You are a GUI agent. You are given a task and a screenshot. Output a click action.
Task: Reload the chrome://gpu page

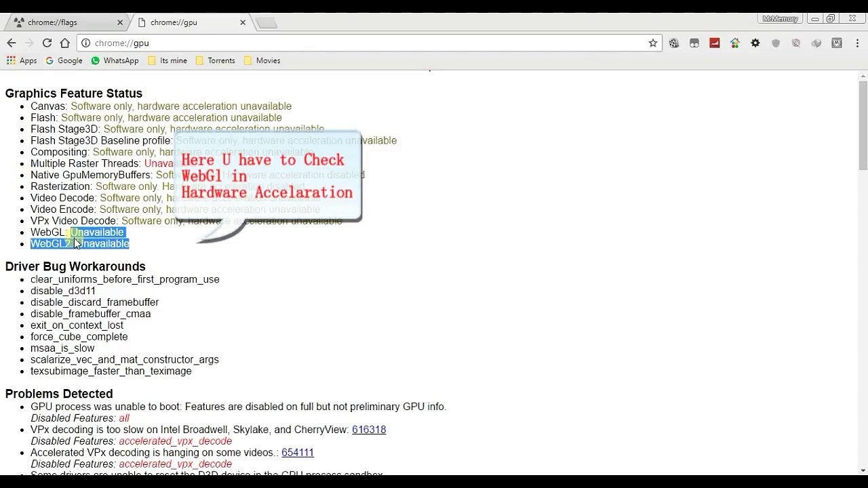tap(47, 43)
